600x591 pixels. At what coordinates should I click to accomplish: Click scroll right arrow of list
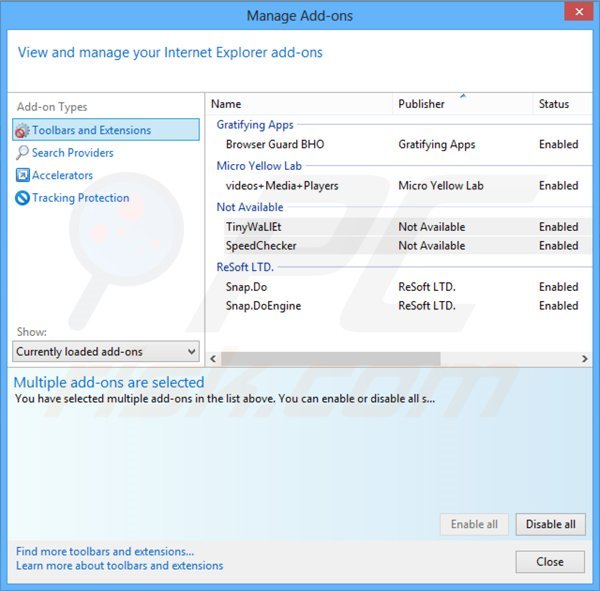(584, 359)
